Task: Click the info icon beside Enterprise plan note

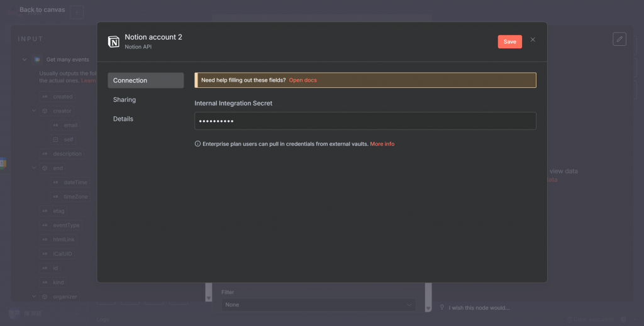Action: tap(197, 143)
